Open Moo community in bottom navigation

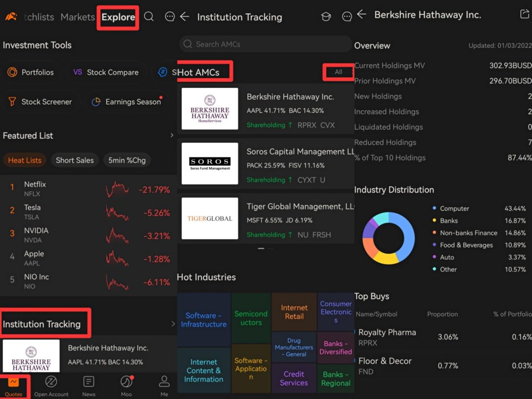coord(126,386)
